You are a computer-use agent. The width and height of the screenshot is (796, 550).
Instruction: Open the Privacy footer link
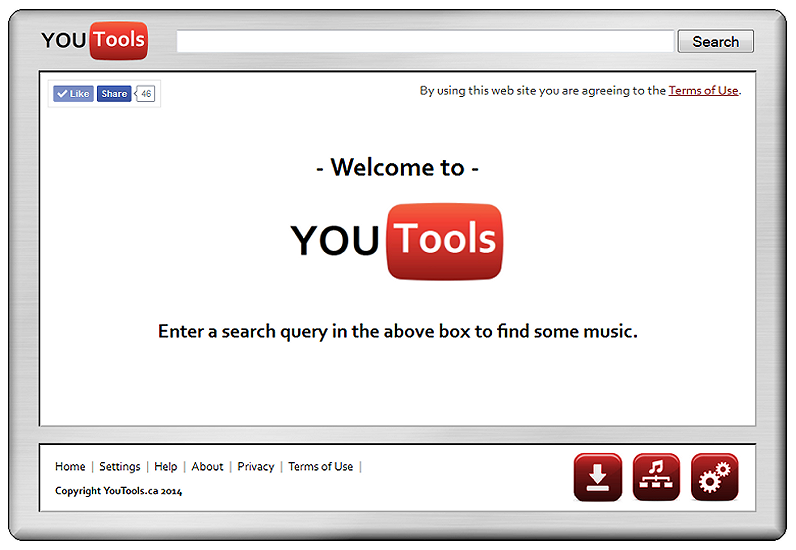[256, 467]
